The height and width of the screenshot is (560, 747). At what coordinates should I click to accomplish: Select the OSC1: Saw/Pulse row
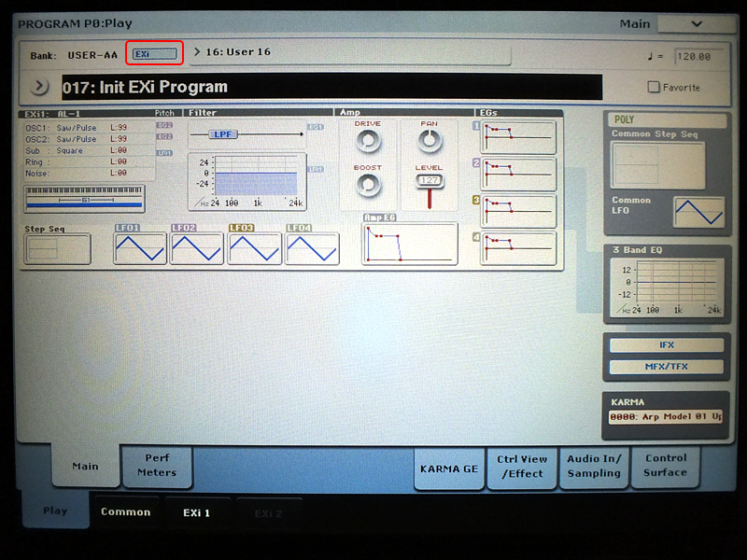pyautogui.click(x=90, y=128)
